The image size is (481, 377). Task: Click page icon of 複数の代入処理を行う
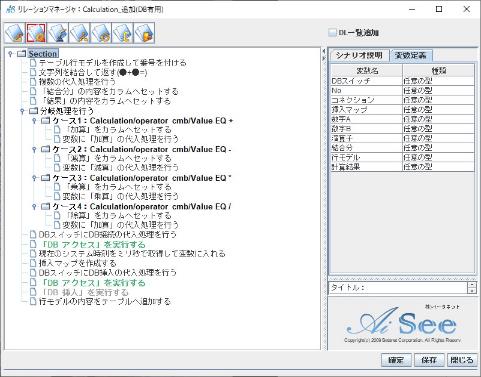33,82
